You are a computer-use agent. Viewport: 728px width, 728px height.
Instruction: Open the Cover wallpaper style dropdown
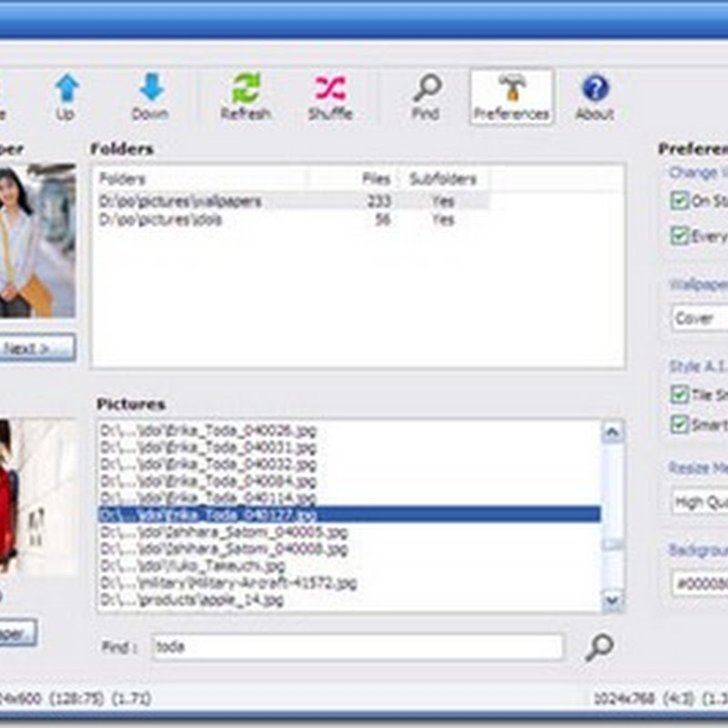pyautogui.click(x=700, y=318)
